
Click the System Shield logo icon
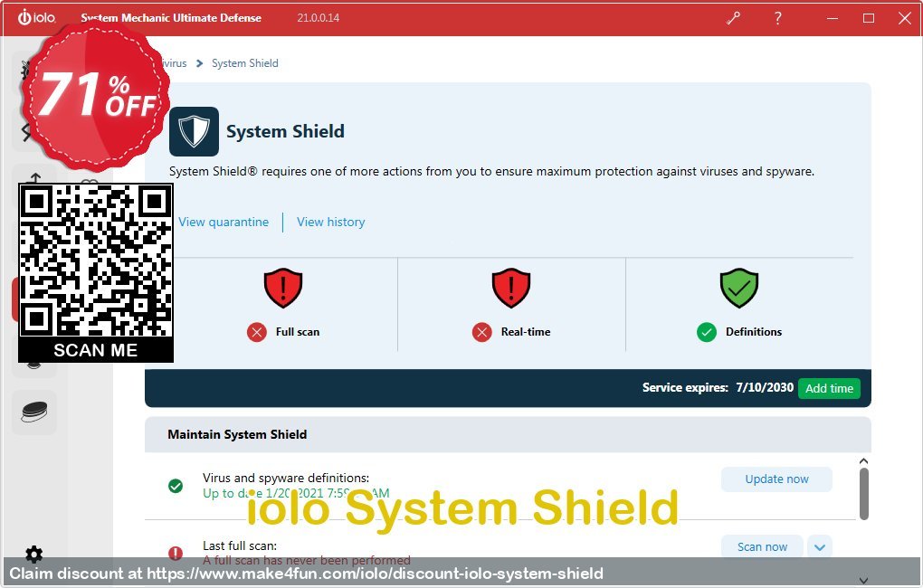[x=194, y=131]
